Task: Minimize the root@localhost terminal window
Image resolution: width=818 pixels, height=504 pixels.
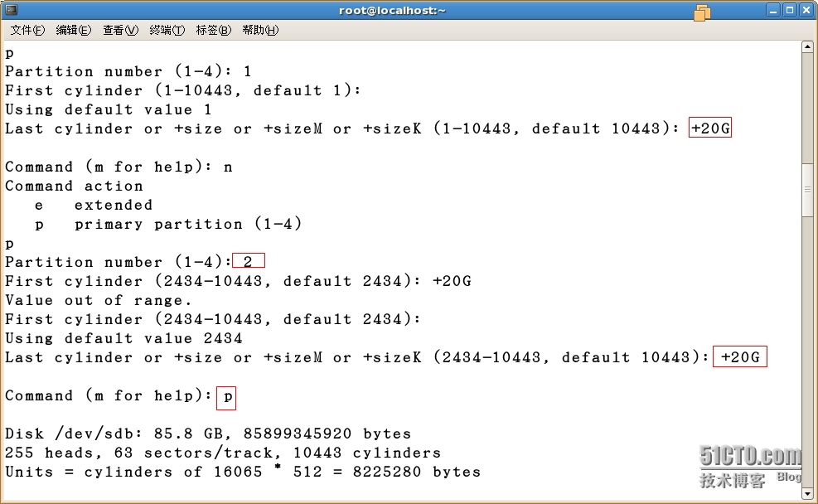Action: (x=773, y=11)
